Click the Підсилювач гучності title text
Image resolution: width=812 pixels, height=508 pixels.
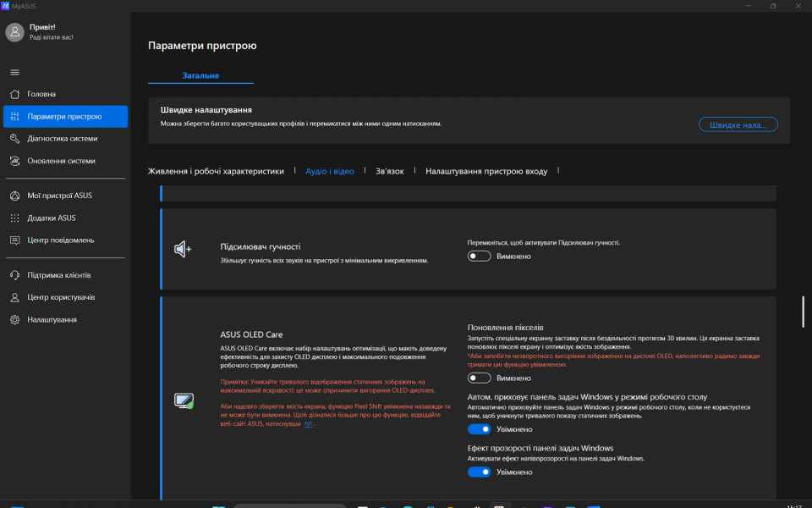pyautogui.click(x=261, y=246)
